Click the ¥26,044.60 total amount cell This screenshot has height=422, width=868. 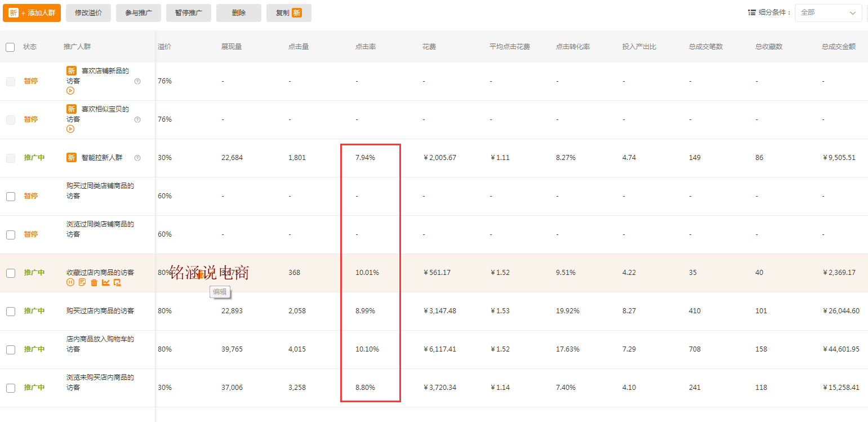[841, 311]
